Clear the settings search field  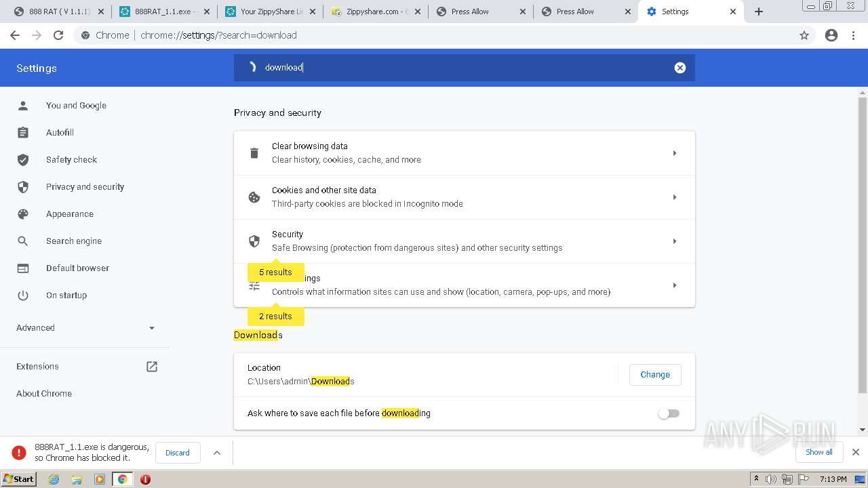click(679, 68)
